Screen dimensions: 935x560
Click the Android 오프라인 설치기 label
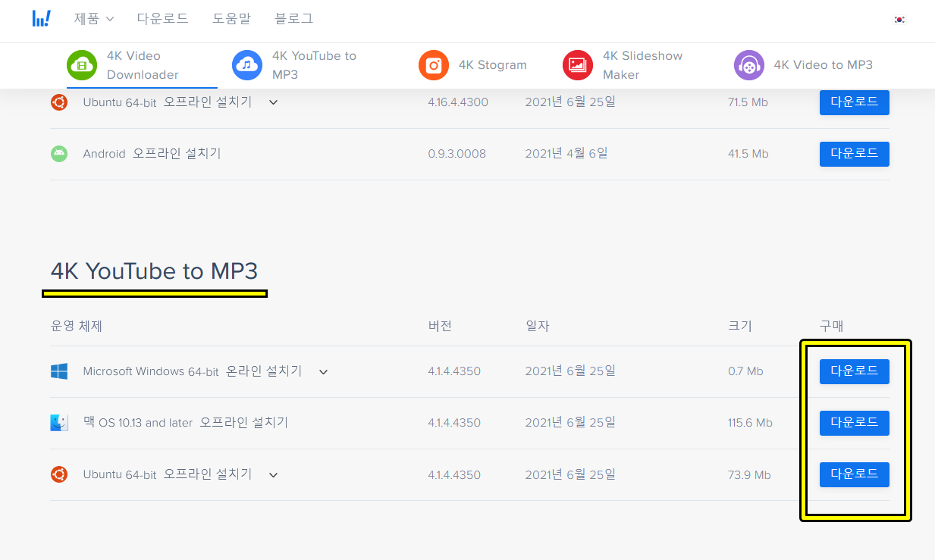tap(152, 154)
